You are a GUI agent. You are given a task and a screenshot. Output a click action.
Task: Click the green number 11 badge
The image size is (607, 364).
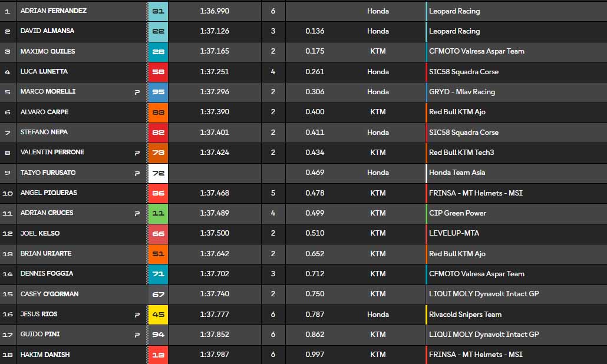(158, 213)
